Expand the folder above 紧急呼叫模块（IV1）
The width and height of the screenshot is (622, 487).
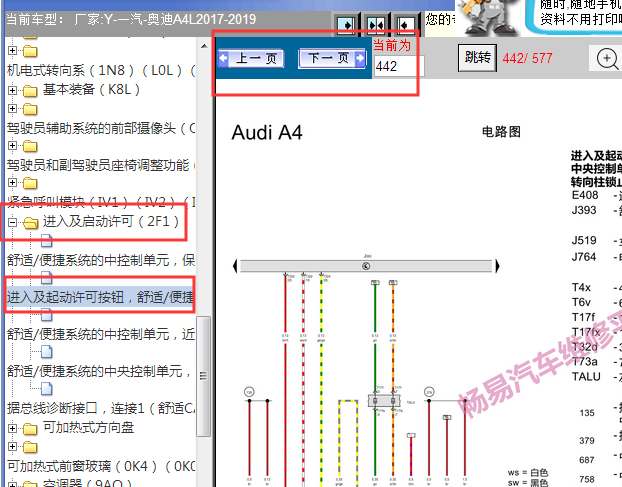pos(12,182)
